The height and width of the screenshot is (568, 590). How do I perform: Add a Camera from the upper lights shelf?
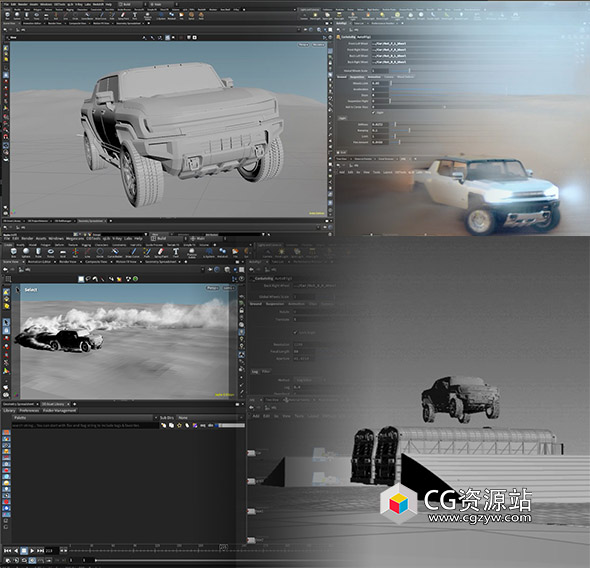(x=304, y=16)
